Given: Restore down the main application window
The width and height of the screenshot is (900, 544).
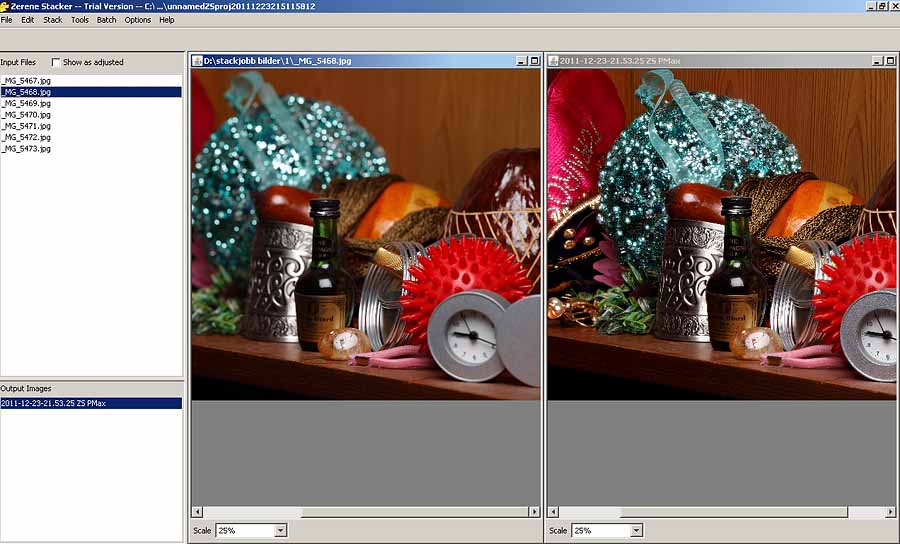Looking at the screenshot, I should pyautogui.click(x=881, y=6).
